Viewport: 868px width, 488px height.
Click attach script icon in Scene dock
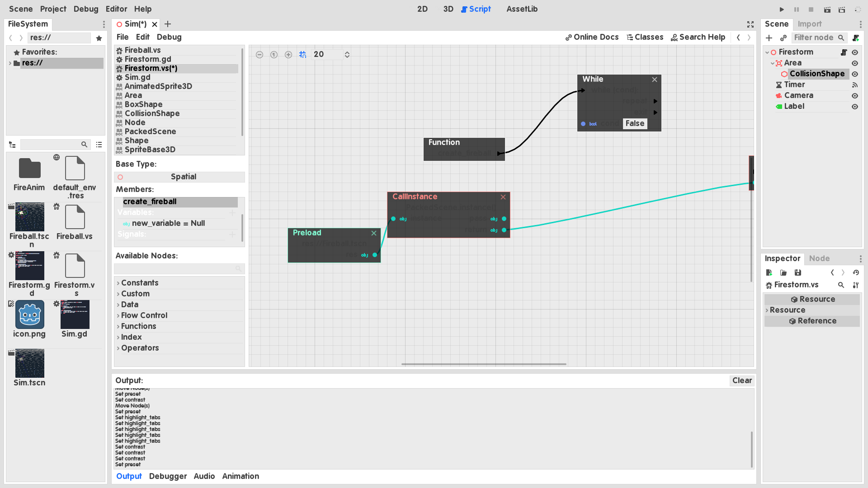tap(856, 38)
